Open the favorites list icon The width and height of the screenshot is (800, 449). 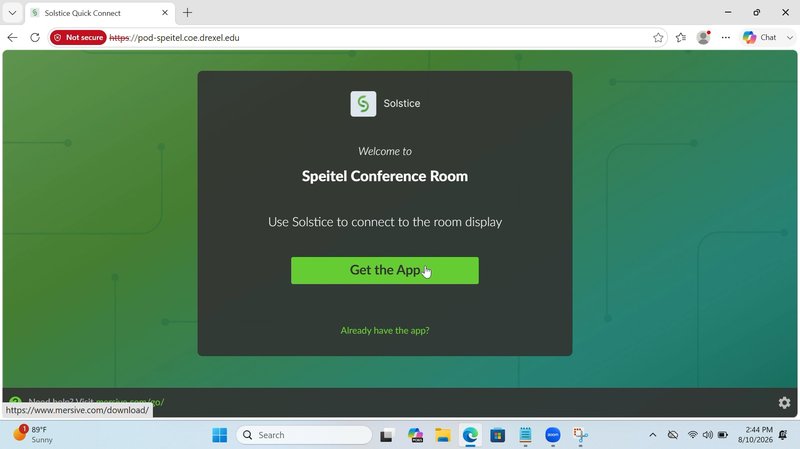681,38
